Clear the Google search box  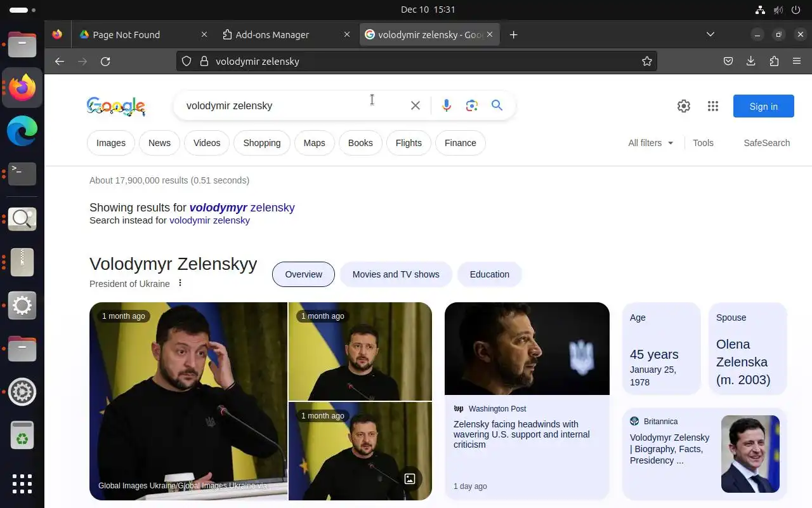click(x=416, y=105)
